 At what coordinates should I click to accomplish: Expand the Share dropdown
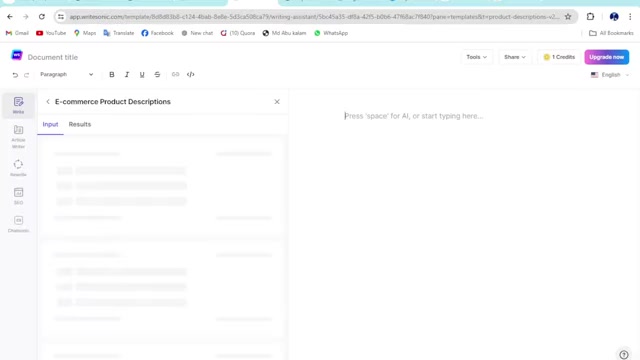point(515,57)
